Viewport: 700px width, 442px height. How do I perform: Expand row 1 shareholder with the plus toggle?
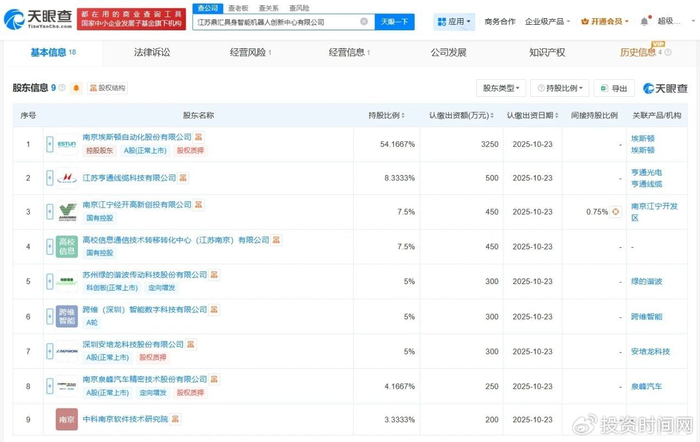(x=49, y=144)
